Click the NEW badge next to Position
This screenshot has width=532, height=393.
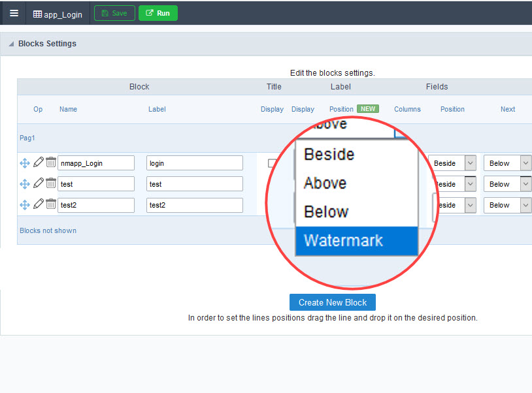click(x=368, y=109)
